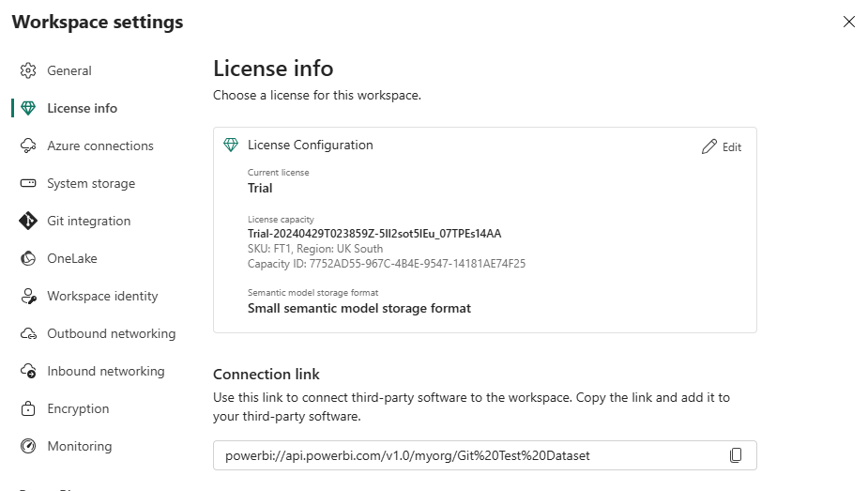
Task: Click the OneLake icon
Action: [x=28, y=258]
